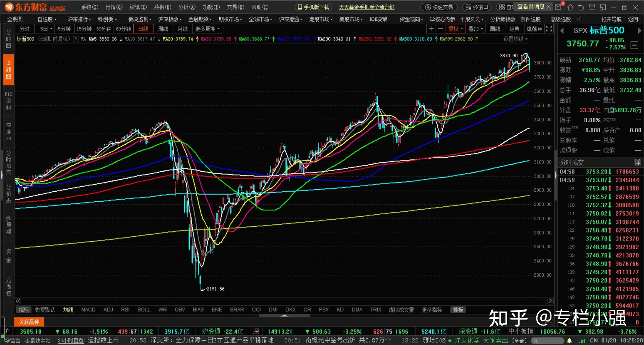Image resolution: width=644 pixels, height=345 pixels.
Task: Switch chart to 日线 daily period
Action: 143,29
